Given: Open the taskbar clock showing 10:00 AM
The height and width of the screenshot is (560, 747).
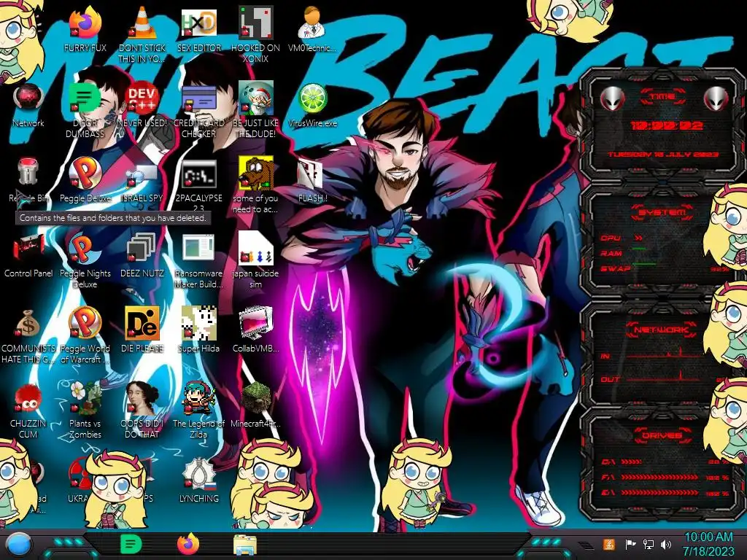Looking at the screenshot, I should coord(708,544).
